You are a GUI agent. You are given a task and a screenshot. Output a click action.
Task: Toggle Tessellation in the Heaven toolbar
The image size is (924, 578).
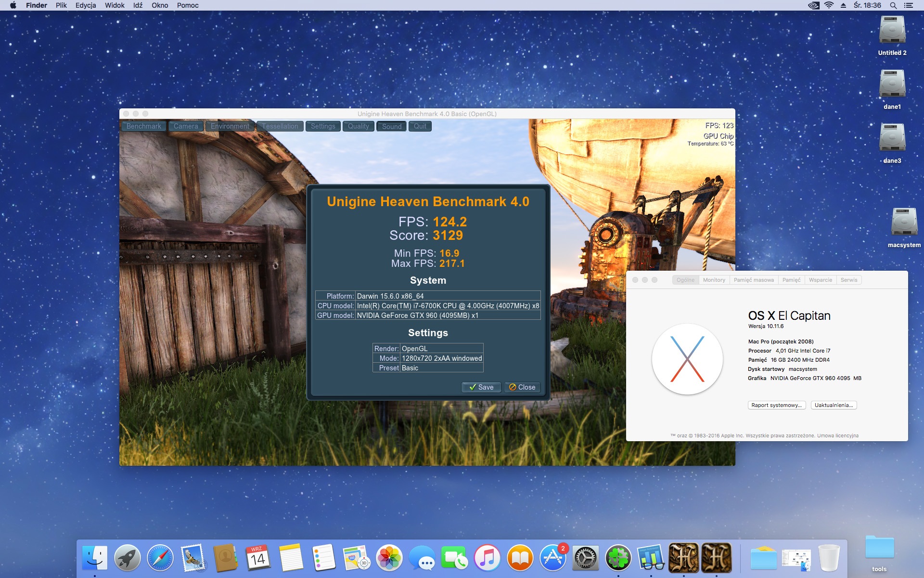click(x=280, y=126)
